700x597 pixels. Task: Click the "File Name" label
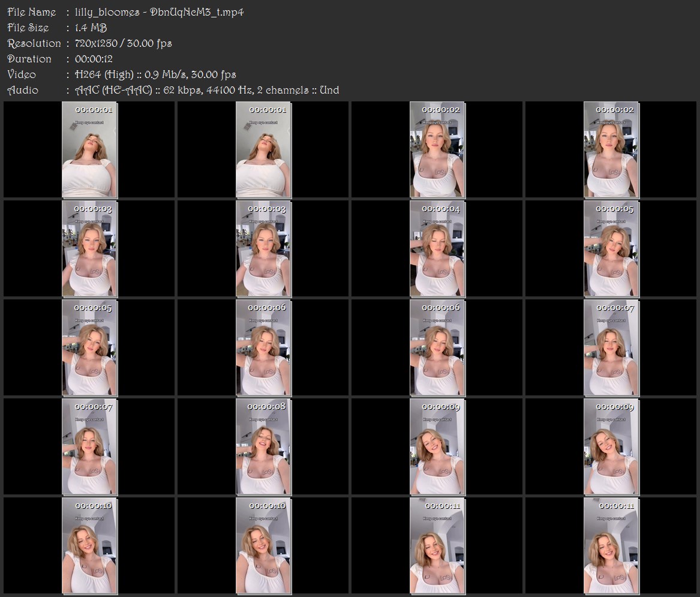[x=32, y=12]
